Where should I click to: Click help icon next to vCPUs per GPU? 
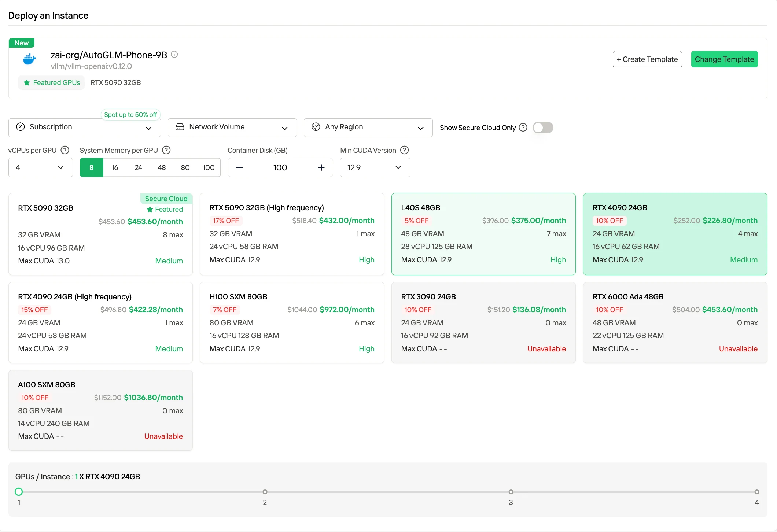click(65, 150)
